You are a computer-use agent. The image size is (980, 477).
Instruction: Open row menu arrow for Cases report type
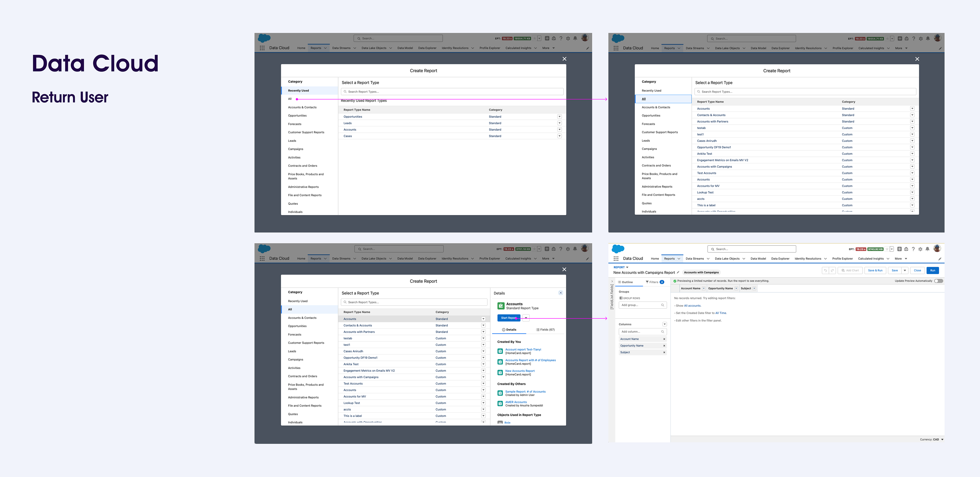point(560,136)
